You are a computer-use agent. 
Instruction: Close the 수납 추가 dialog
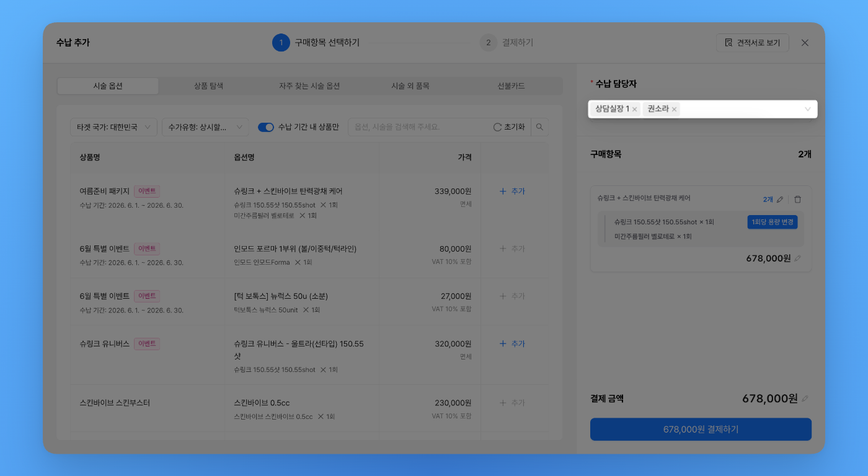(x=805, y=43)
